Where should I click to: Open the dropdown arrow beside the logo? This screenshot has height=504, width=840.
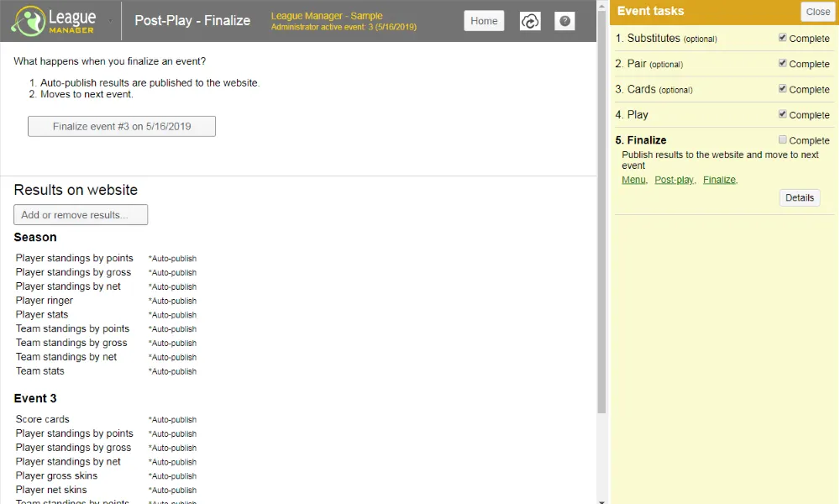[110, 21]
